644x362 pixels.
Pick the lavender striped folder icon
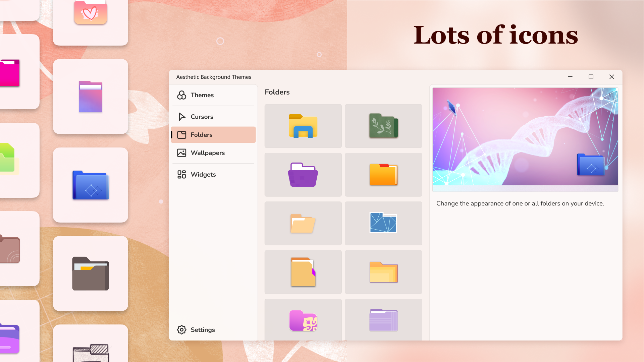point(383,321)
